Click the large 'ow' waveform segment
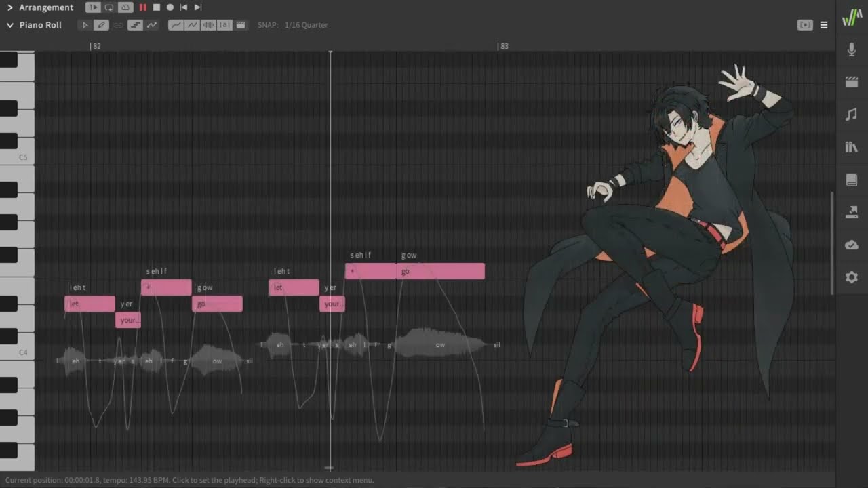The image size is (868, 488). pos(439,344)
